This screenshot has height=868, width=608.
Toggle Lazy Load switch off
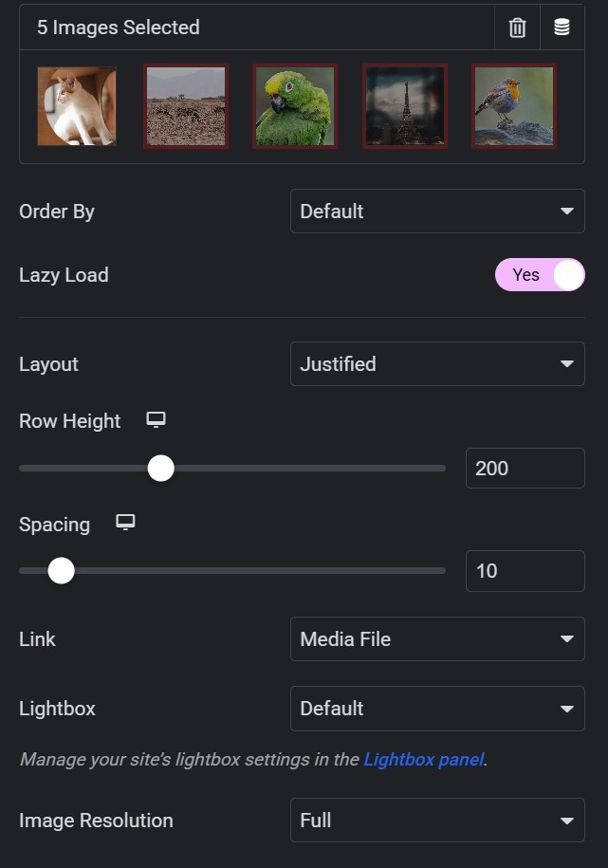(540, 274)
